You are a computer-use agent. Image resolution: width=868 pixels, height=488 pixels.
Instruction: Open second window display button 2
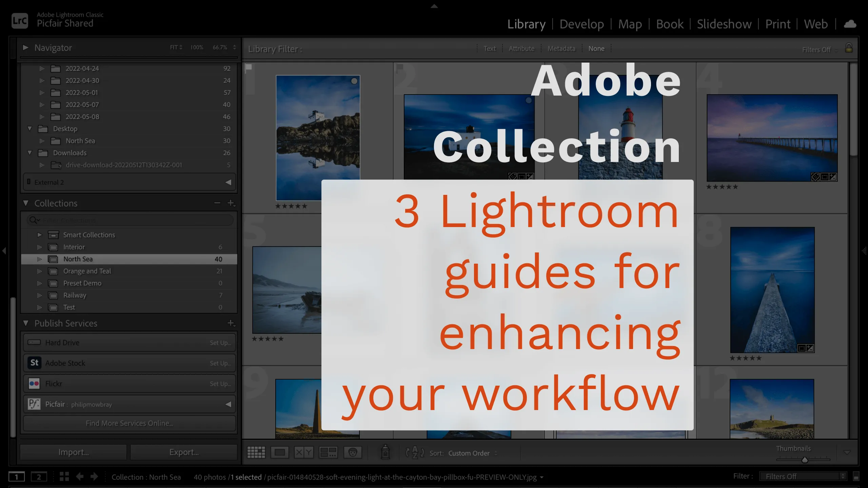pyautogui.click(x=39, y=477)
